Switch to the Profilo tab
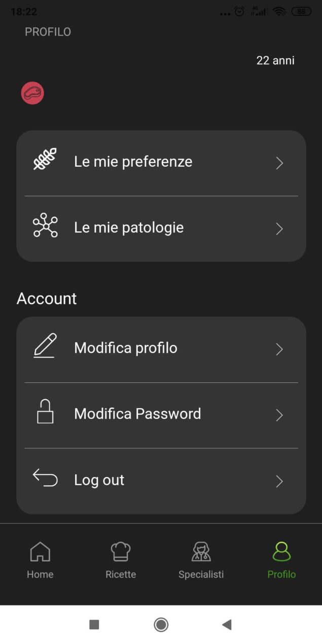Screen dimensions: 322x644 point(281,560)
